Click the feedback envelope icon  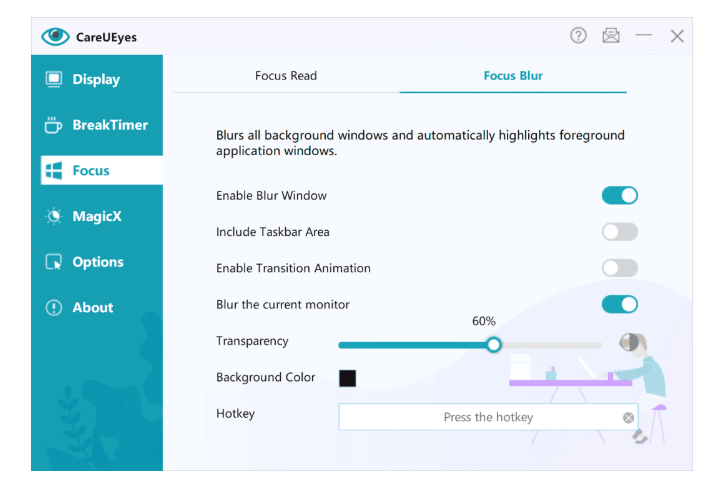(611, 36)
